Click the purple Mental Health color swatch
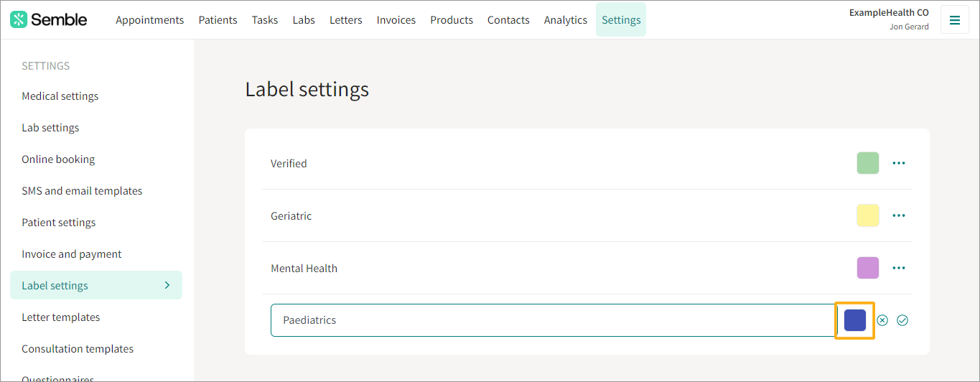 (867, 268)
